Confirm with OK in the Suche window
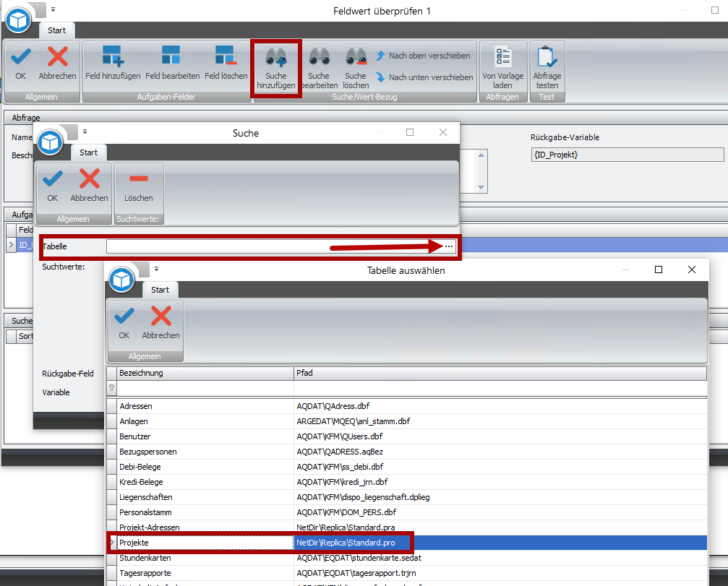 click(53, 186)
